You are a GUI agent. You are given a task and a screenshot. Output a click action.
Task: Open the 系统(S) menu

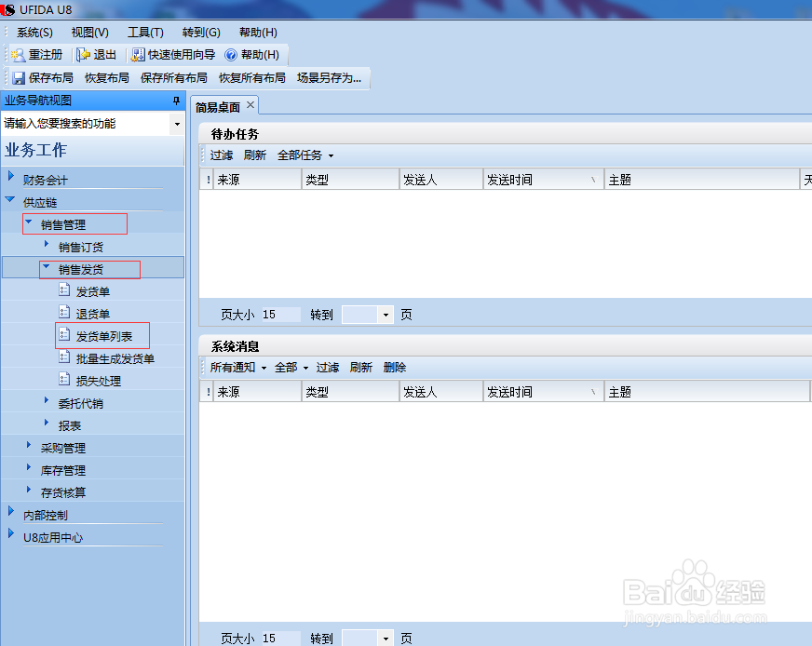click(34, 33)
